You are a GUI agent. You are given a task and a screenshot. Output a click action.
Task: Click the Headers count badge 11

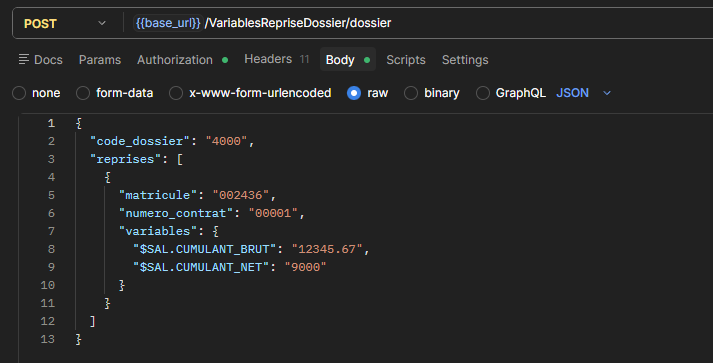click(305, 59)
